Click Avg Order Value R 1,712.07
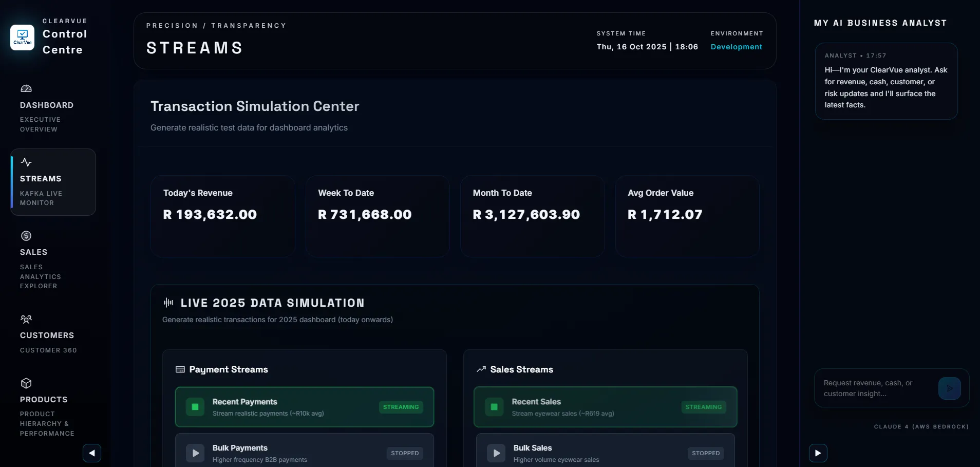The width and height of the screenshot is (980, 467). point(665,215)
